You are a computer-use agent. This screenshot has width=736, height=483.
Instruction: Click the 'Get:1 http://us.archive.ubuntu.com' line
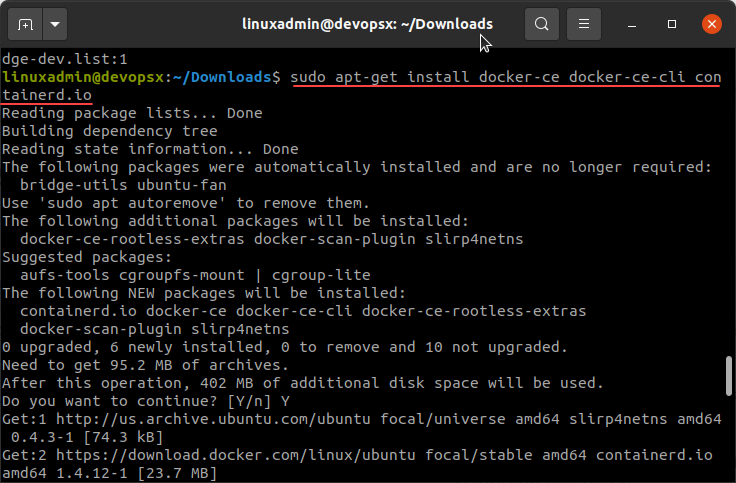(x=362, y=419)
